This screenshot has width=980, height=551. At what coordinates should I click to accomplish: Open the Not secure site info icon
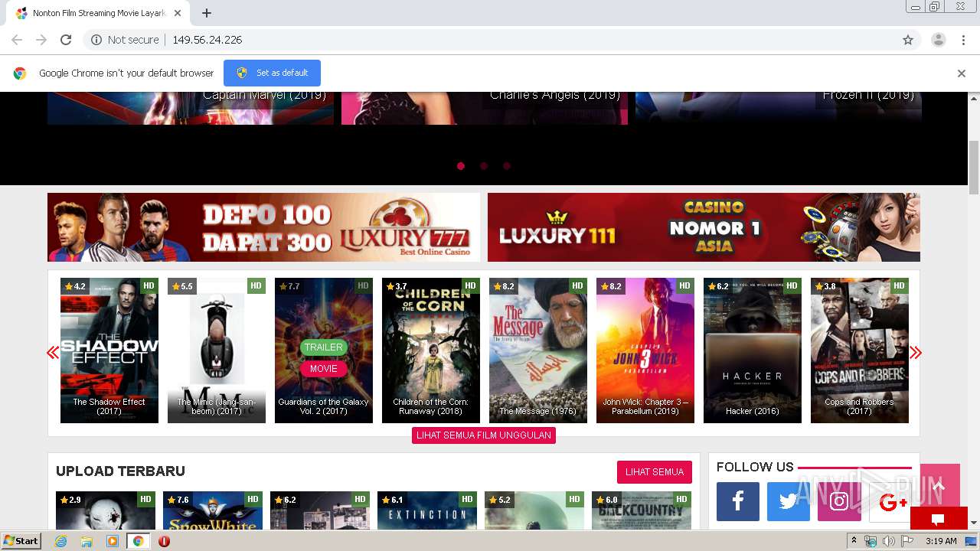96,40
